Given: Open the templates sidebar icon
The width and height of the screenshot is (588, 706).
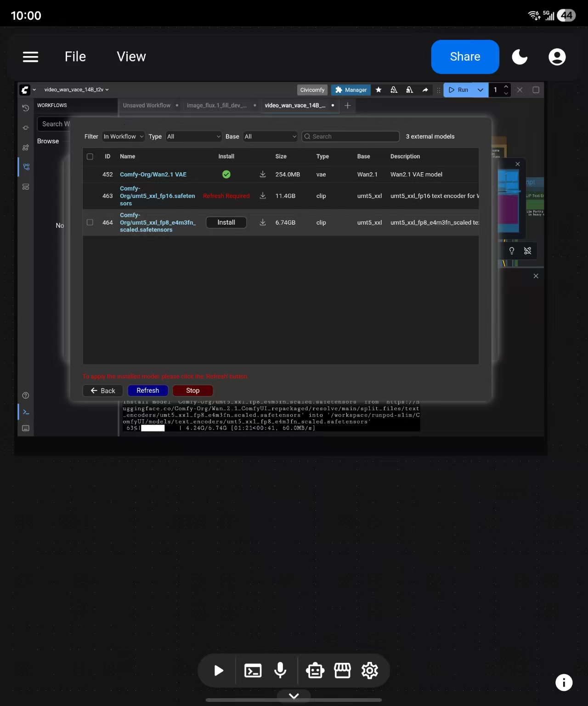Looking at the screenshot, I should click(26, 187).
